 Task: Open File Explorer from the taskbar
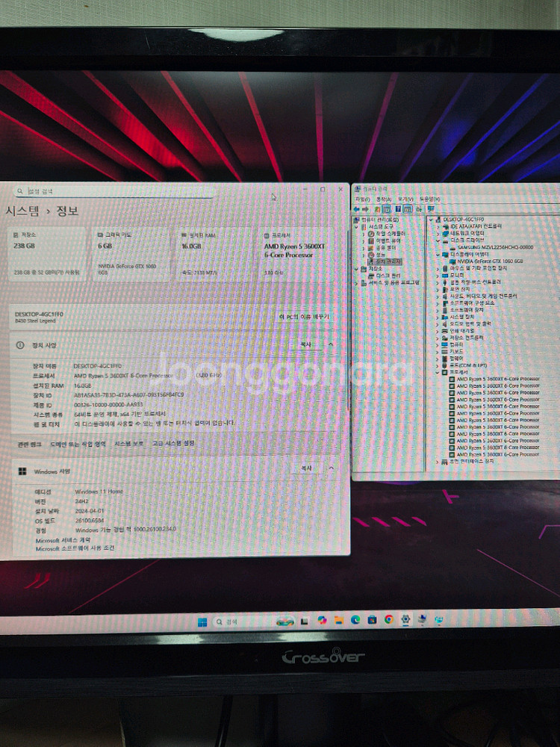(338, 620)
